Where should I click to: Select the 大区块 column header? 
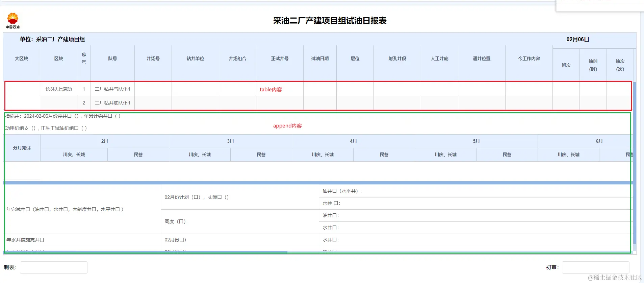point(22,58)
